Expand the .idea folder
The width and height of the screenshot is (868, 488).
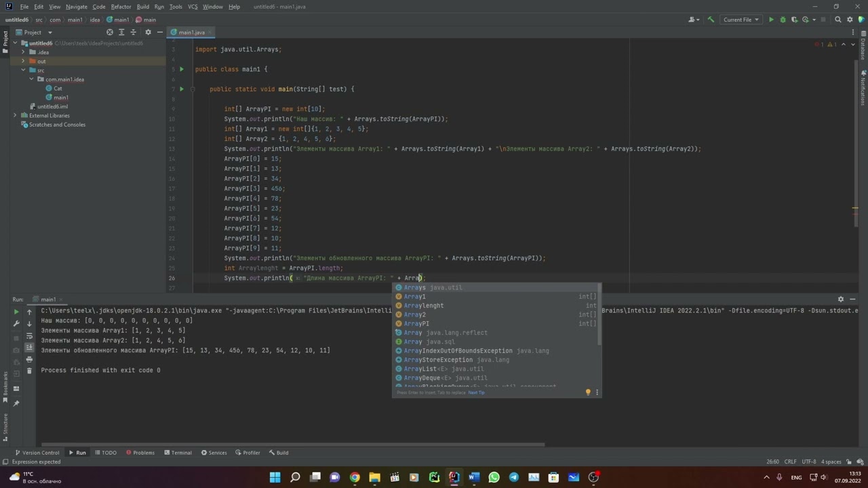tap(23, 52)
